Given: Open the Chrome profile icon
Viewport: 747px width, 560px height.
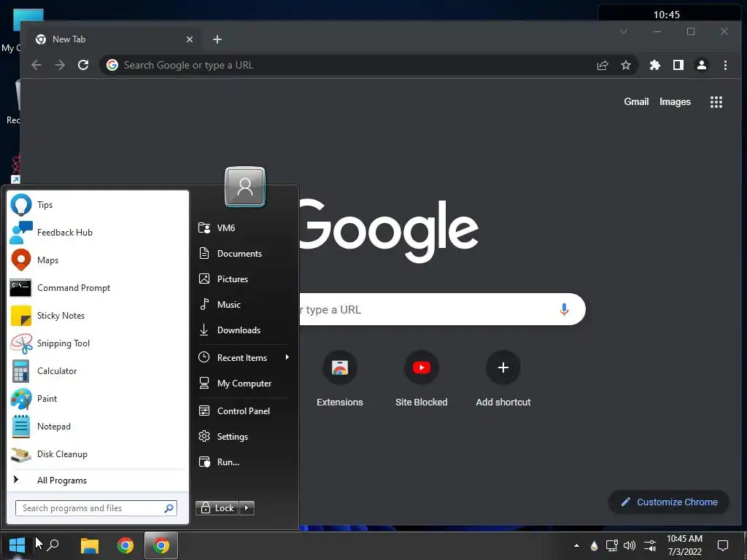Looking at the screenshot, I should click(702, 65).
